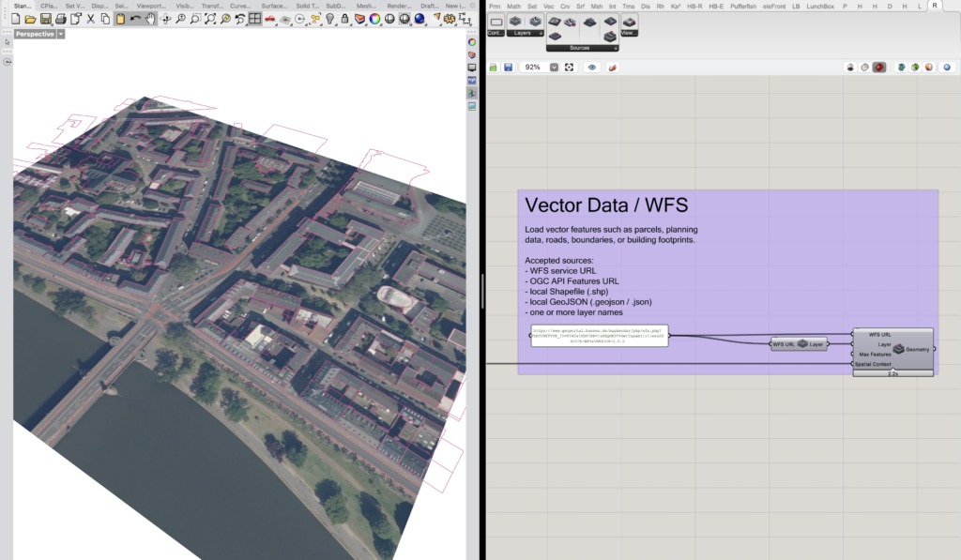Copy objects with the Copy icon in Rhino
Screen dimensions: 961x560
(105, 19)
